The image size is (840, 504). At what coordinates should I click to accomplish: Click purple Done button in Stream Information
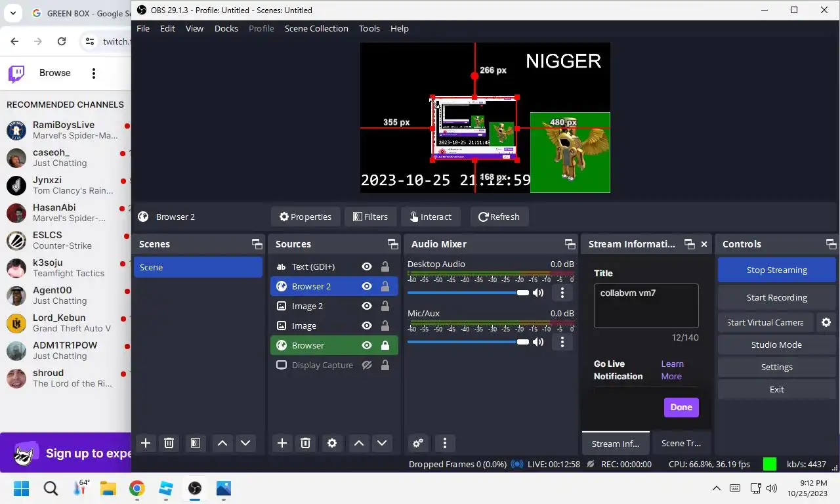tap(681, 407)
